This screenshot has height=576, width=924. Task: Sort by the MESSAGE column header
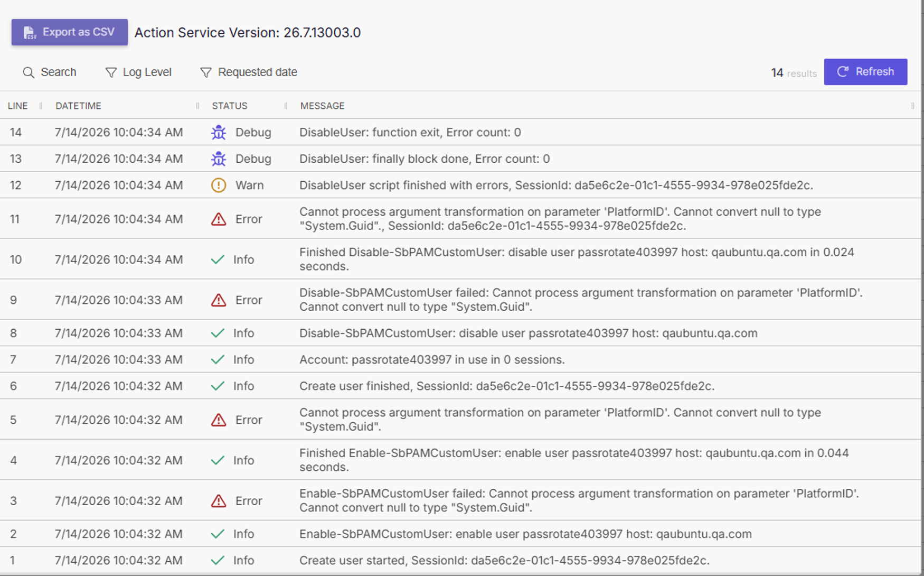pos(322,106)
